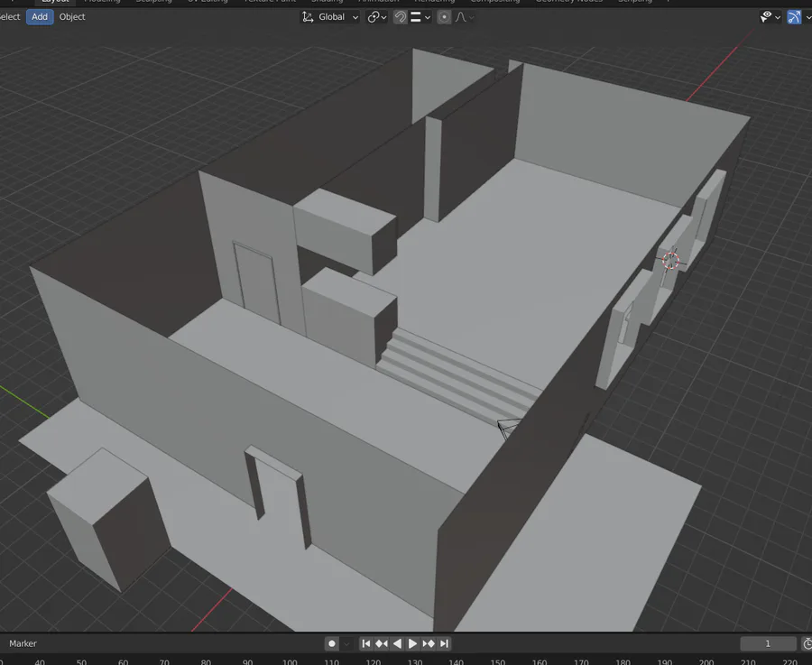Open the proportional editing falloff dropdown
Screen dimensions: 812x665
(x=465, y=17)
